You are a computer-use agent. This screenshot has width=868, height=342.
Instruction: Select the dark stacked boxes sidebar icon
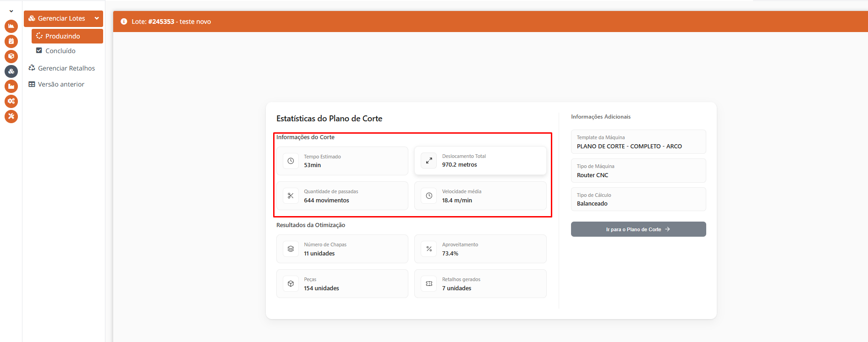click(11, 71)
